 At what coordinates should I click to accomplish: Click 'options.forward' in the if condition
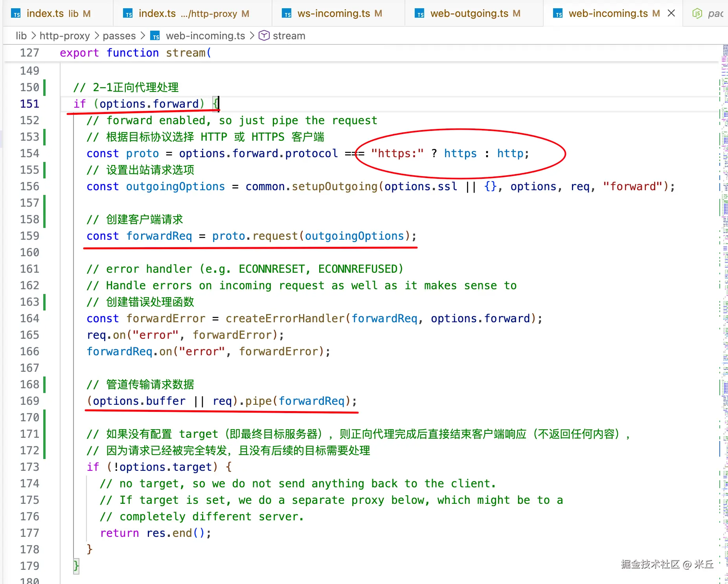pyautogui.click(x=149, y=104)
